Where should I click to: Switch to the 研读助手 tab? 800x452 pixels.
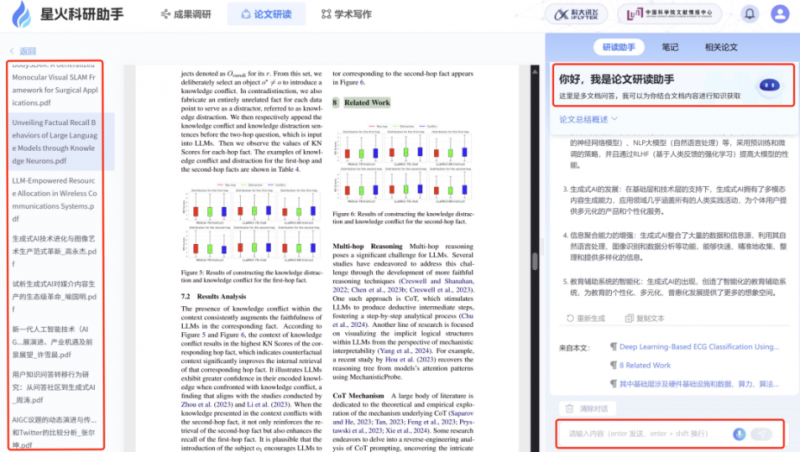point(618,47)
